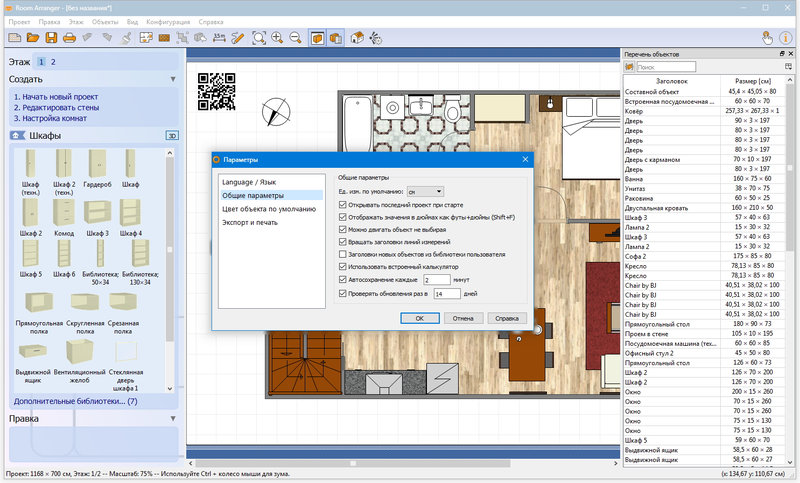The height and width of the screenshot is (483, 800).
Task: Click the library category icon beside Шкафы
Action: pos(17,135)
